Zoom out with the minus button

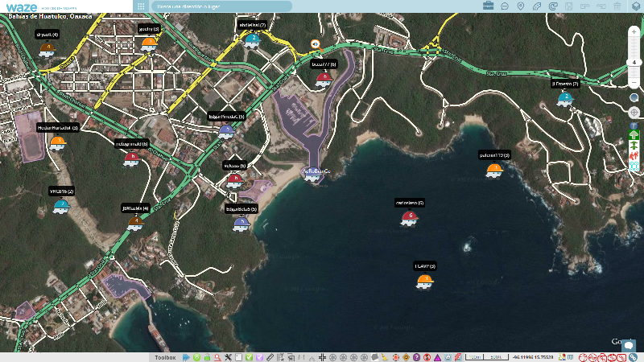point(634,83)
